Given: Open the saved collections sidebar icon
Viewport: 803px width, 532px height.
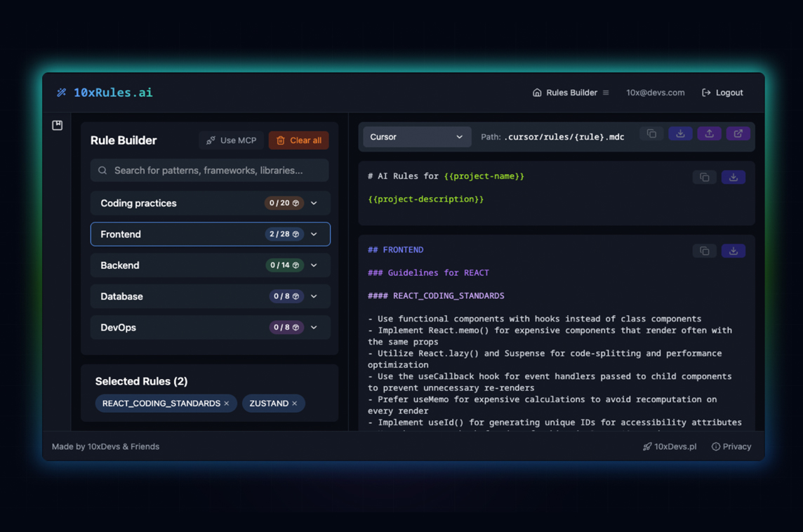Looking at the screenshot, I should (x=58, y=126).
